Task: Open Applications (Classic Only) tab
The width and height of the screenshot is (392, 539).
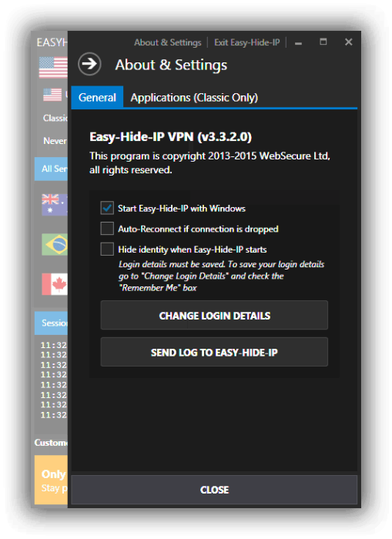Action: 194,98
